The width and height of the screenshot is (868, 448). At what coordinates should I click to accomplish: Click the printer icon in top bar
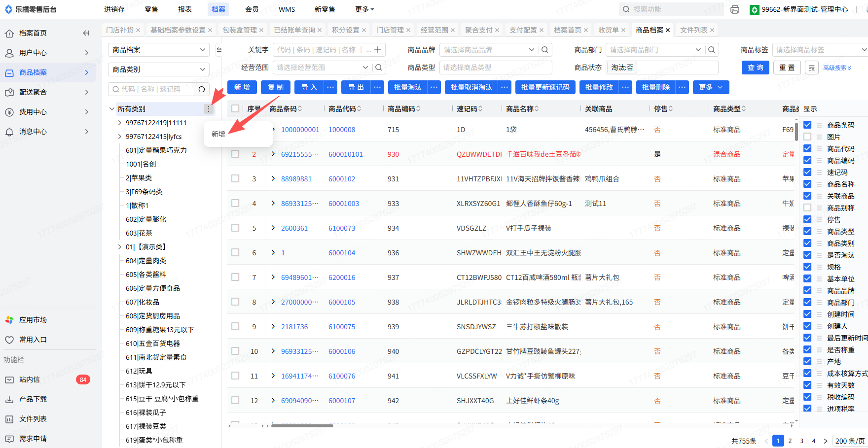point(735,9)
